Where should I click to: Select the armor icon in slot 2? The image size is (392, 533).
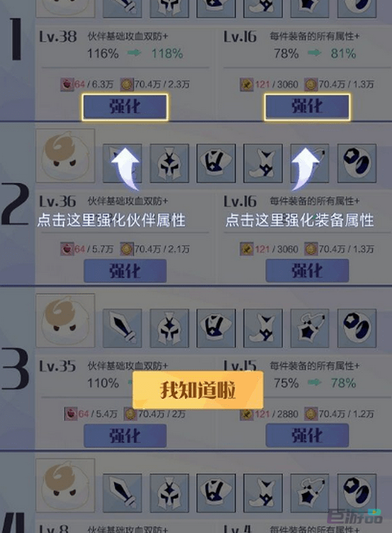pyautogui.click(x=216, y=163)
